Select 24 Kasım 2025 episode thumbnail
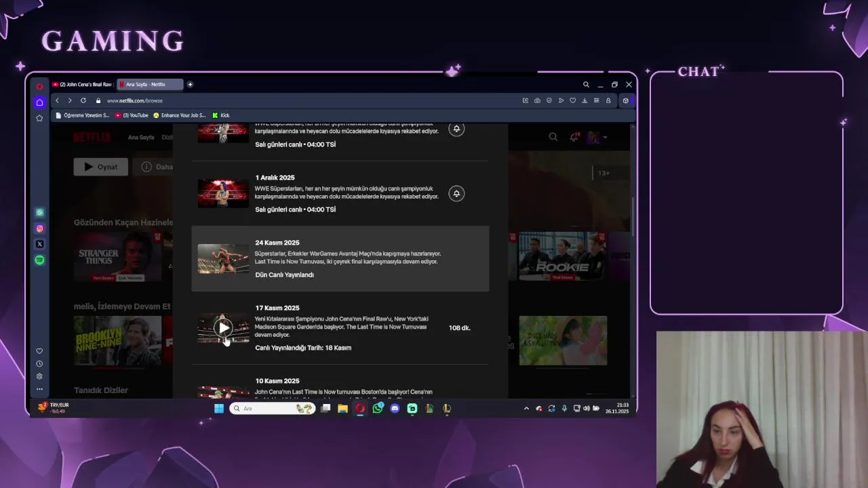 coord(224,258)
